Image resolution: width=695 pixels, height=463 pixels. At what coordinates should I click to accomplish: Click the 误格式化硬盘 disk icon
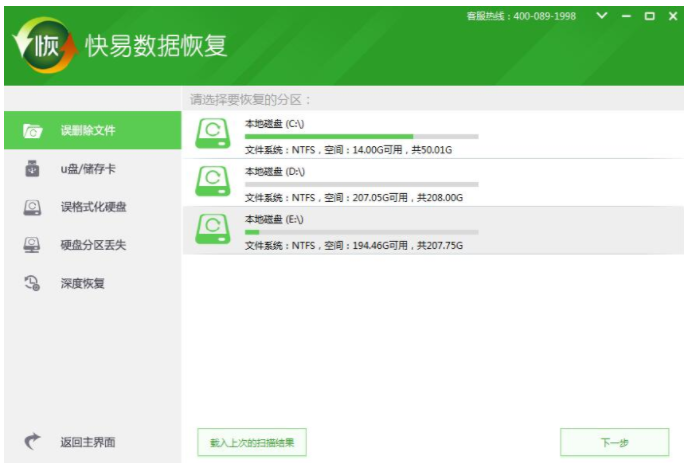32,207
